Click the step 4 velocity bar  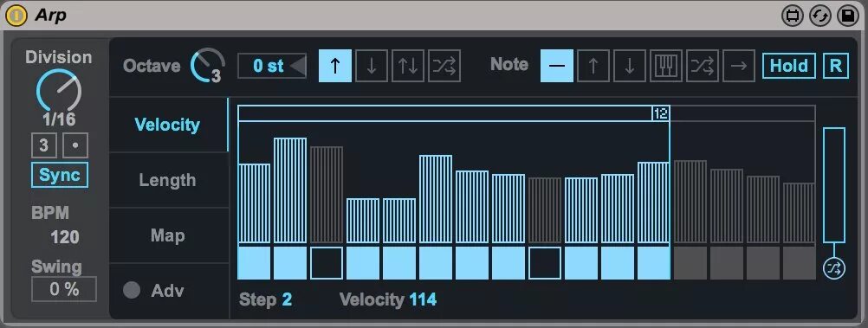(x=363, y=221)
